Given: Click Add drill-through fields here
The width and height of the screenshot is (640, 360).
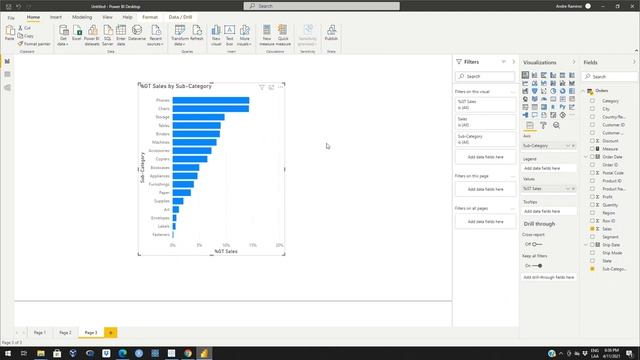Looking at the screenshot, I should (x=549, y=277).
